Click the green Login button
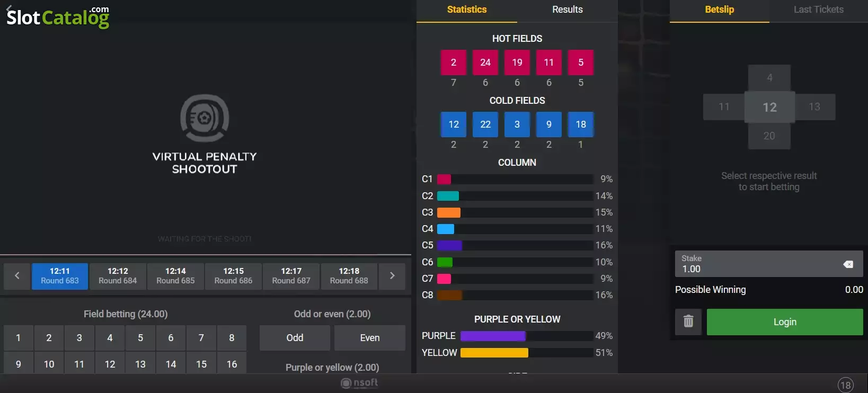 785,321
